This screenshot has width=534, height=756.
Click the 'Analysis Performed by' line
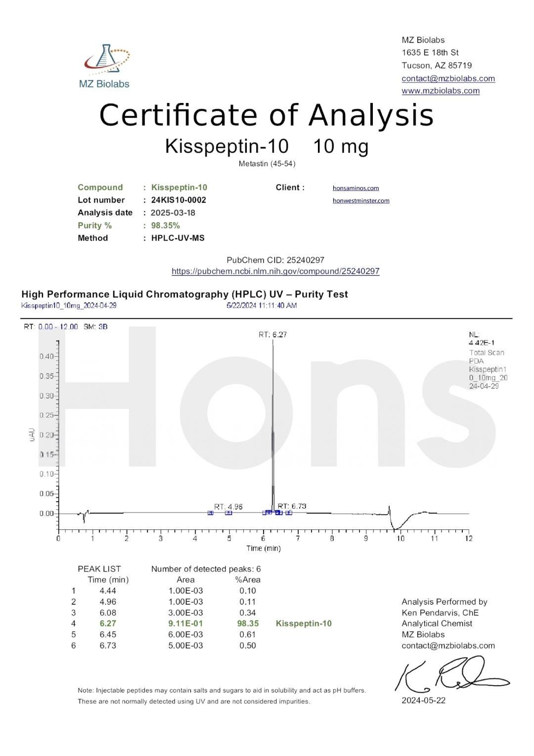[x=445, y=602]
